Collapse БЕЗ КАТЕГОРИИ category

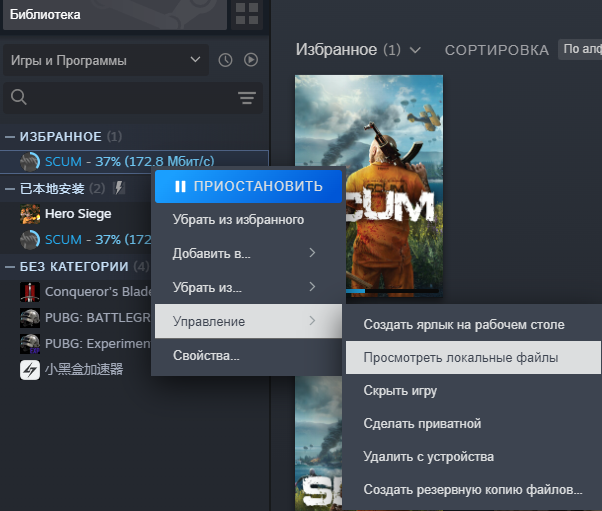point(10,266)
